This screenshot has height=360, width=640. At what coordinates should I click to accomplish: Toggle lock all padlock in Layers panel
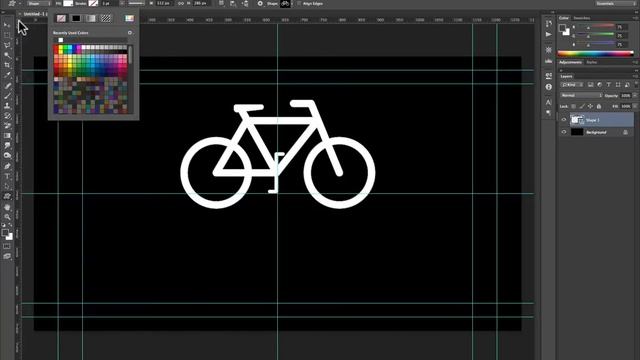(599, 106)
